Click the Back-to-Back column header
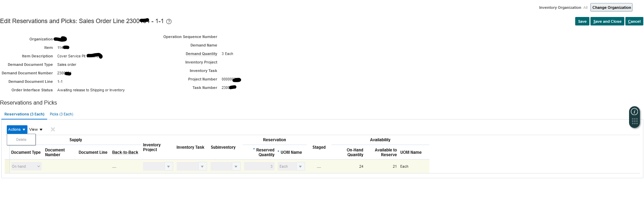644x221 pixels. point(125,152)
